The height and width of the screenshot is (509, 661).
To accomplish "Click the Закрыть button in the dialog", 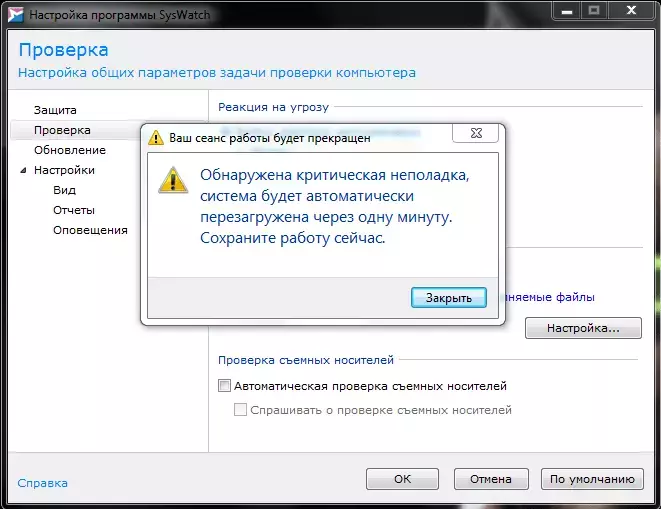I will (x=449, y=298).
